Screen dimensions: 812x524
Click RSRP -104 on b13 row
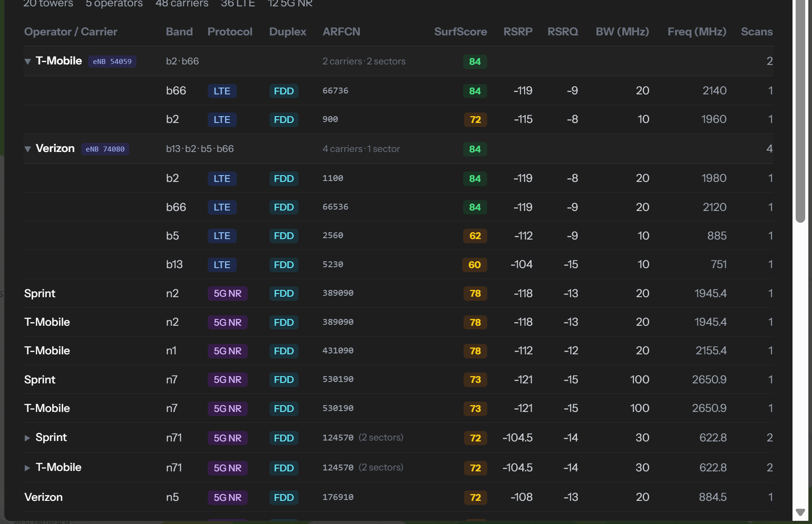pyautogui.click(x=521, y=264)
